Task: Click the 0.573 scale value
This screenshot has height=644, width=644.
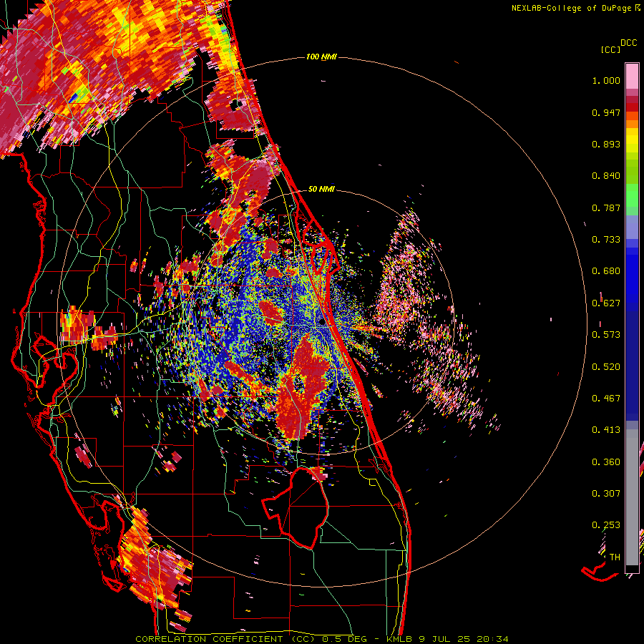Action: (x=606, y=335)
